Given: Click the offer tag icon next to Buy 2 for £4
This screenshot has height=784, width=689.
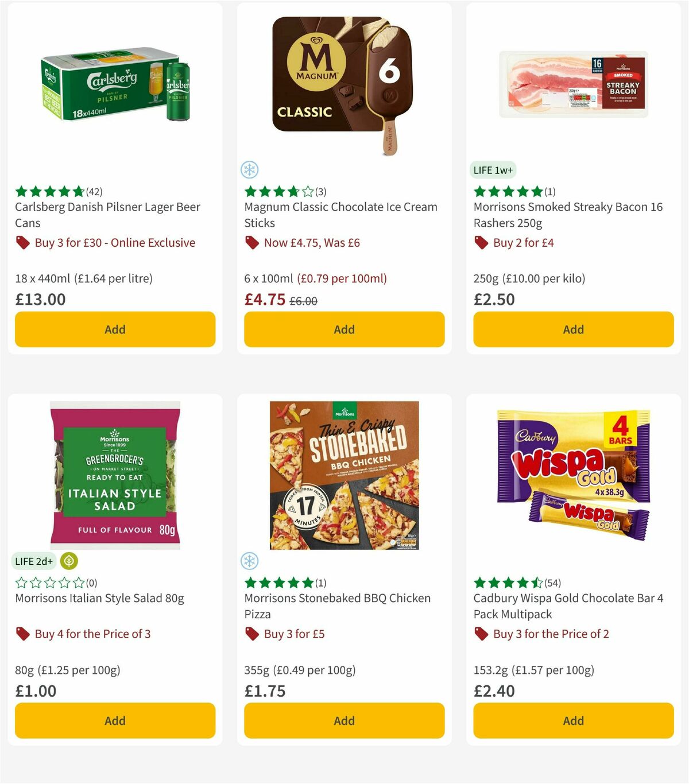Looking at the screenshot, I should [x=481, y=243].
